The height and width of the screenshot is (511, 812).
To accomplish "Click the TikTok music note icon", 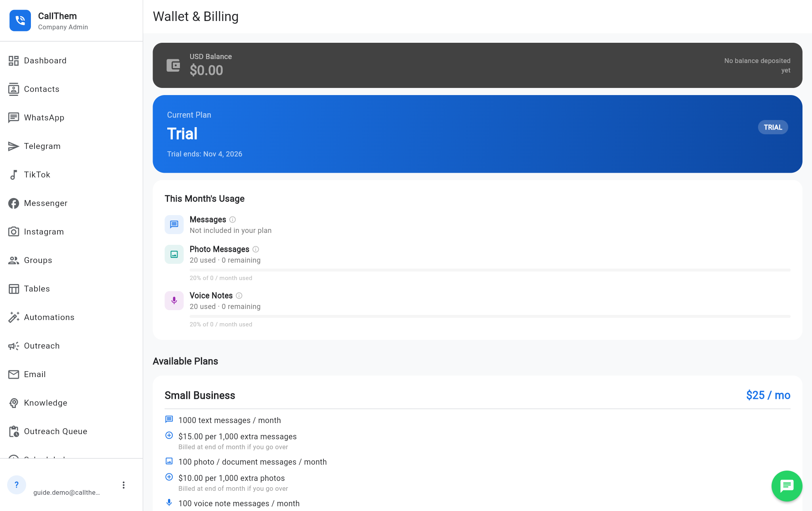I will pos(13,175).
